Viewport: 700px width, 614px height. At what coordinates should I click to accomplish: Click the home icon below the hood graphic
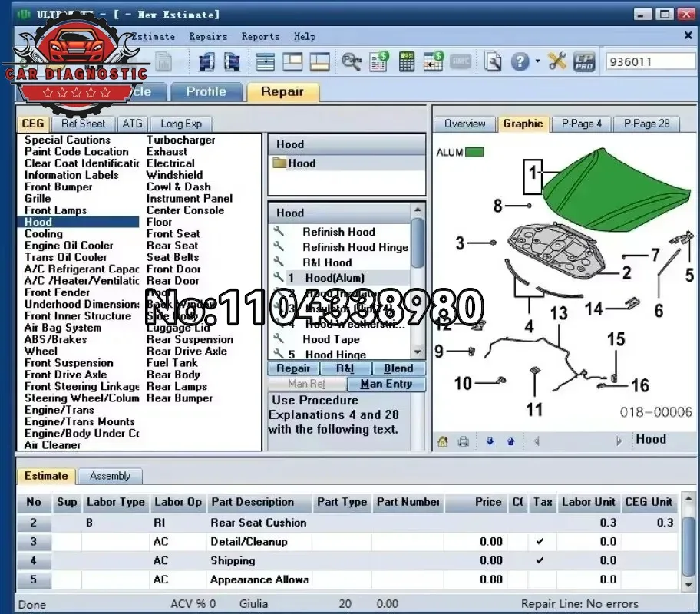(442, 441)
